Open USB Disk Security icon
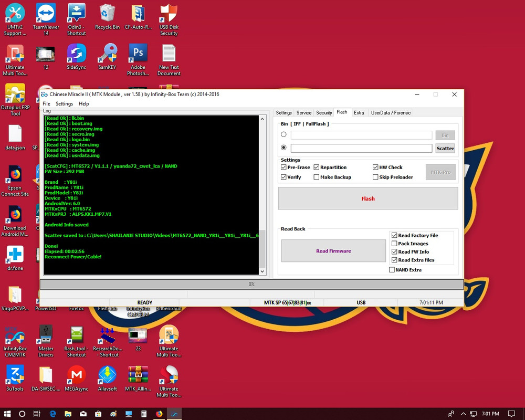Viewport: 525px width, 420px height. click(169, 19)
